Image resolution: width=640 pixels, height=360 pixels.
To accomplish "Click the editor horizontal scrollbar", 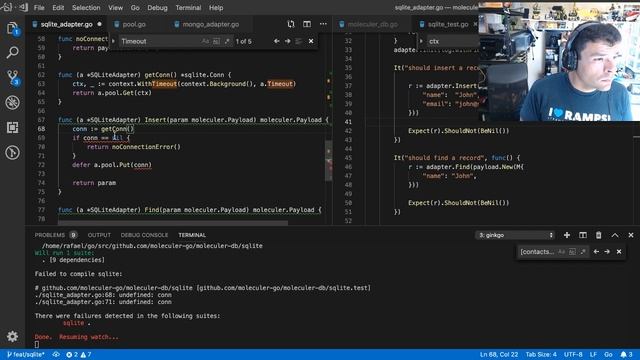I will [173, 223].
